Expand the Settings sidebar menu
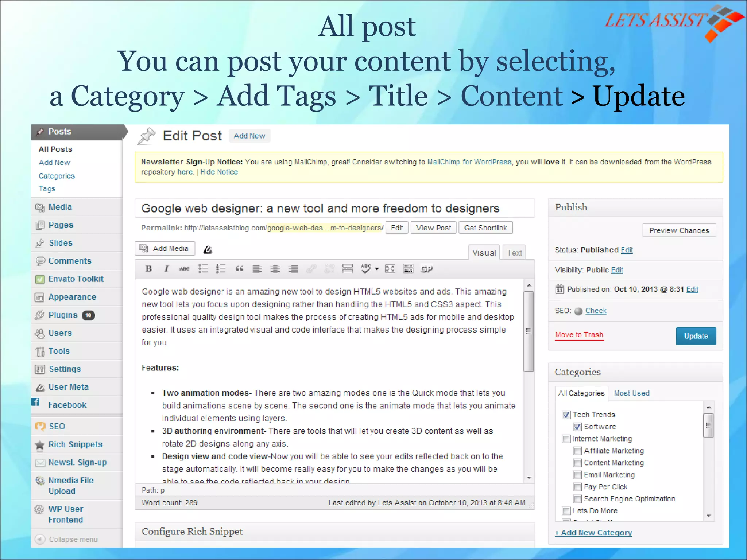The width and height of the screenshot is (747, 560). [x=77, y=369]
